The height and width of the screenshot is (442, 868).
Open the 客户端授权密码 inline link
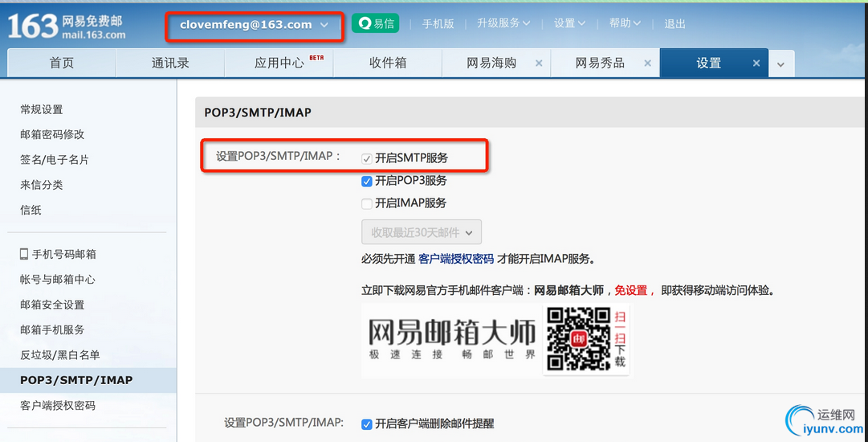click(x=456, y=259)
